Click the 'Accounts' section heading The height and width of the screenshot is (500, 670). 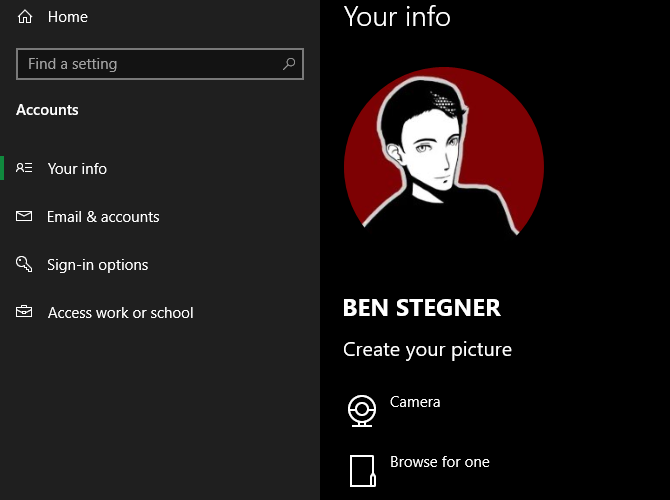(47, 110)
